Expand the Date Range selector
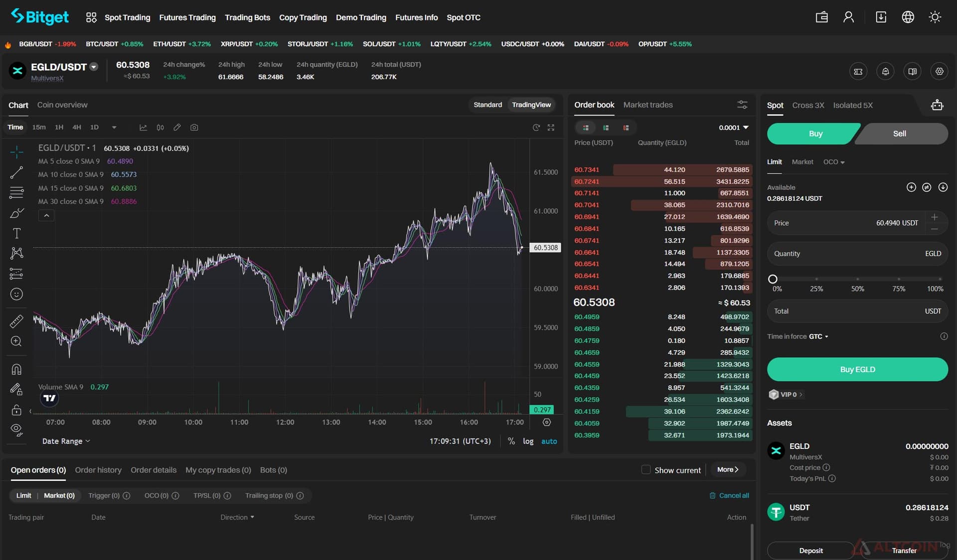The width and height of the screenshot is (957, 560). point(66,441)
